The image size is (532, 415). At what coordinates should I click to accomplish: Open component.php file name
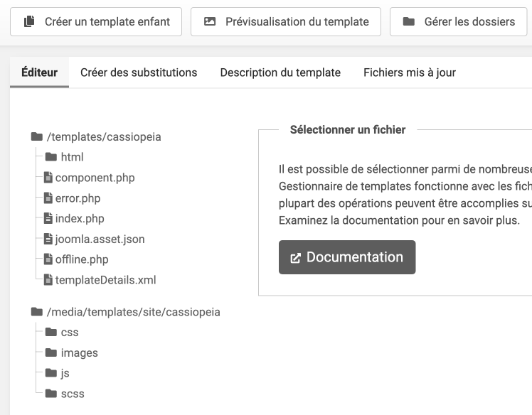click(x=95, y=178)
